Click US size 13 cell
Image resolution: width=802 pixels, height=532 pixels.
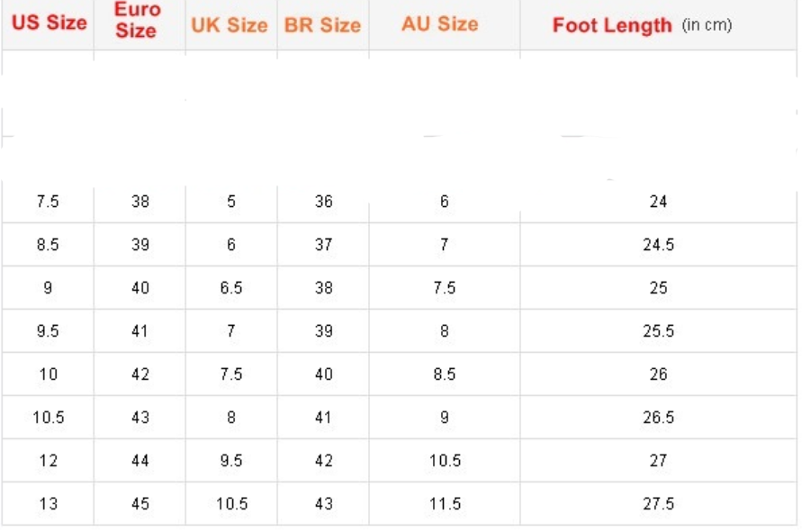(49, 504)
